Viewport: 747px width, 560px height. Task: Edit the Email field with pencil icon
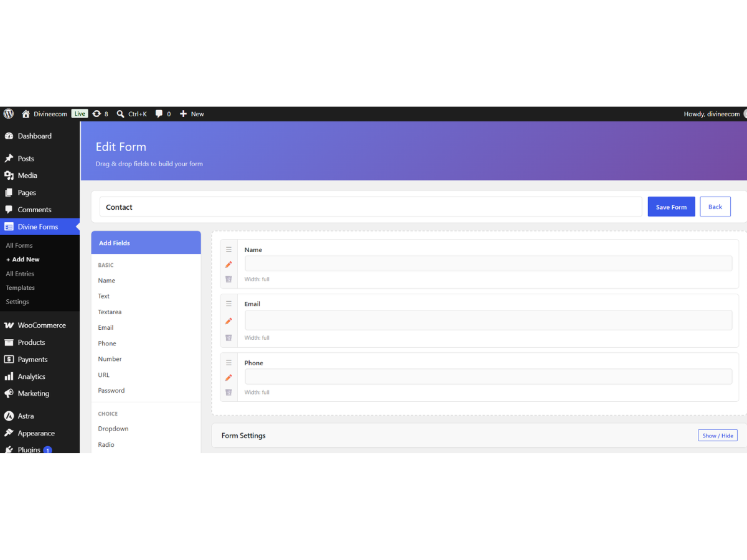click(228, 321)
